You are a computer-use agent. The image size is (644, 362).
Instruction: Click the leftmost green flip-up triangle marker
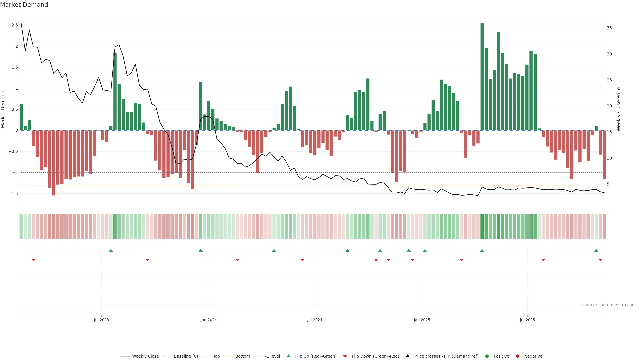111,250
